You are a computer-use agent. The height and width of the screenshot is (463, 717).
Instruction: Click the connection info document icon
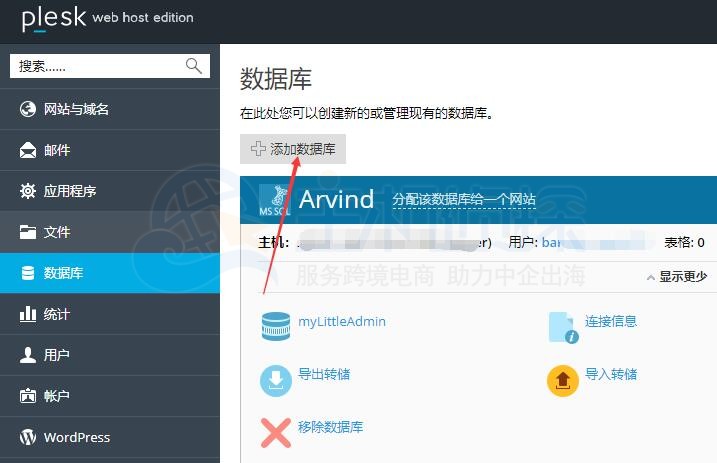(563, 327)
